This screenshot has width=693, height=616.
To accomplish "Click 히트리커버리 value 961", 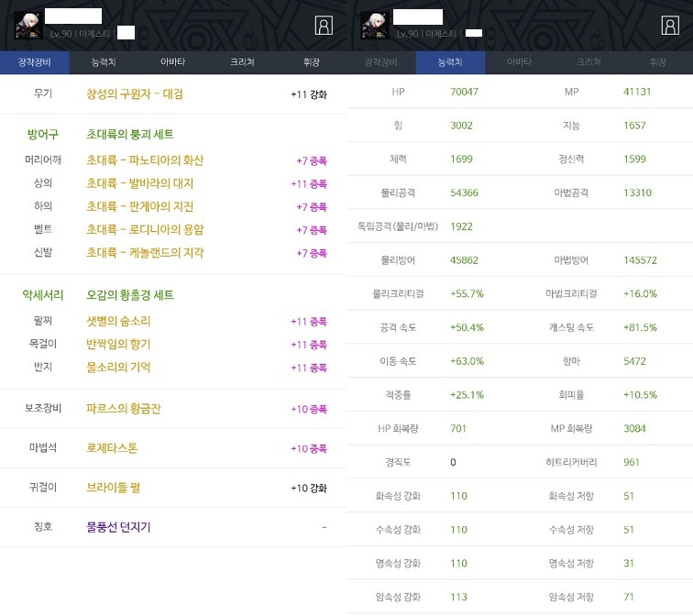I will pos(632,462).
